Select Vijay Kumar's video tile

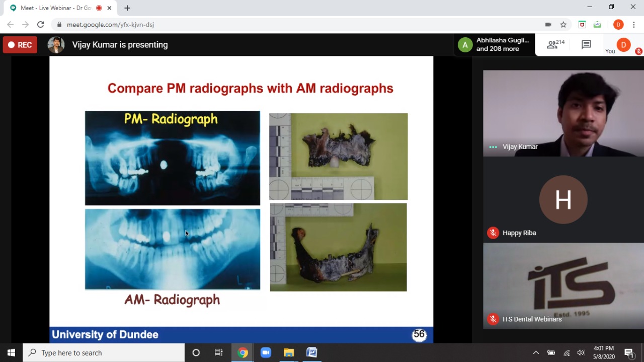(563, 113)
